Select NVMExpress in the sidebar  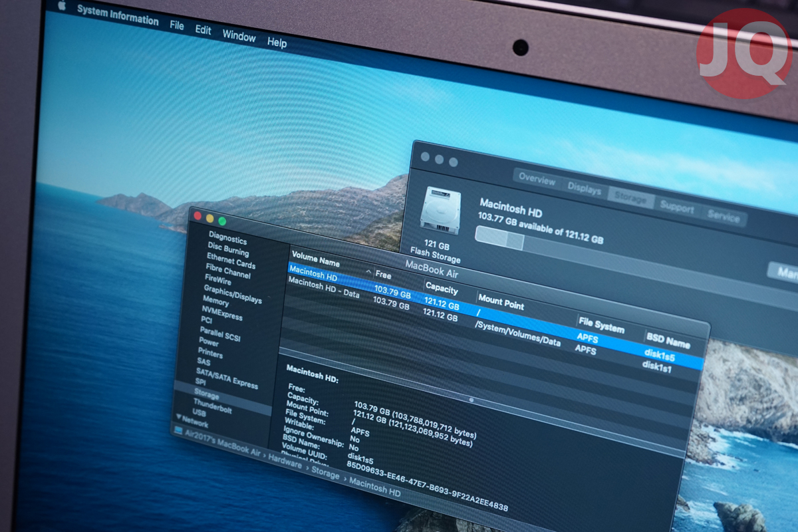coord(222,313)
